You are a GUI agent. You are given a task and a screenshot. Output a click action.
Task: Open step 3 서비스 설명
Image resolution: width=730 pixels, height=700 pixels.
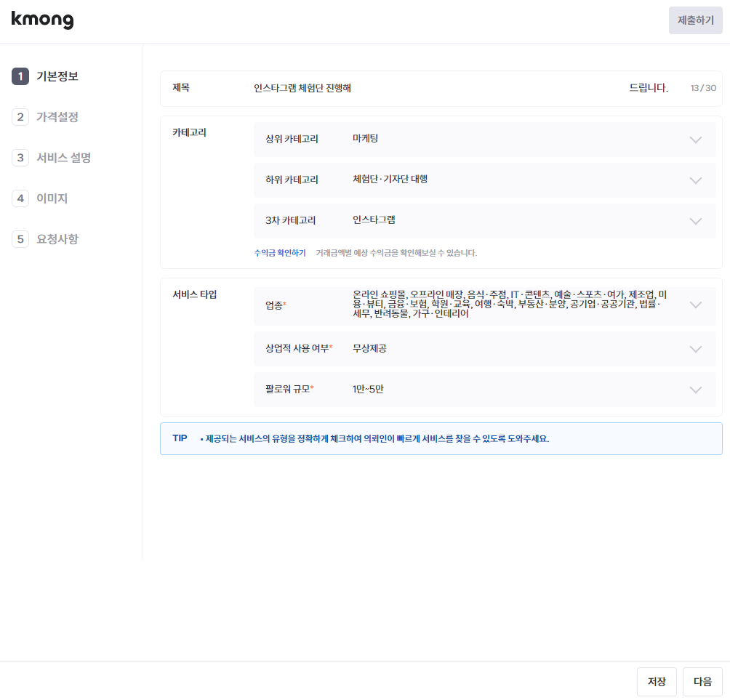pos(51,158)
